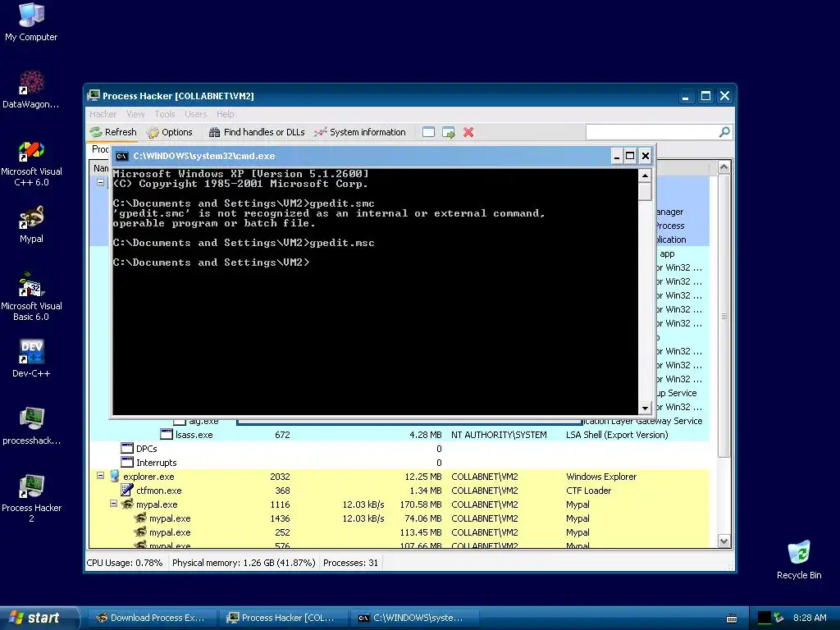Open the Mypal desktop shortcut
This screenshot has height=630, width=840.
click(31, 224)
